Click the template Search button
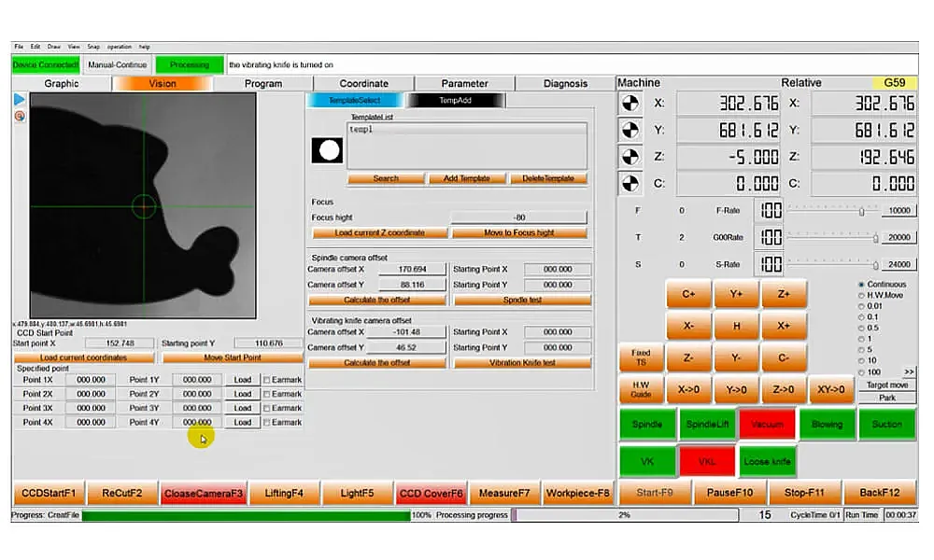The width and height of the screenshot is (934, 560). coord(386,178)
